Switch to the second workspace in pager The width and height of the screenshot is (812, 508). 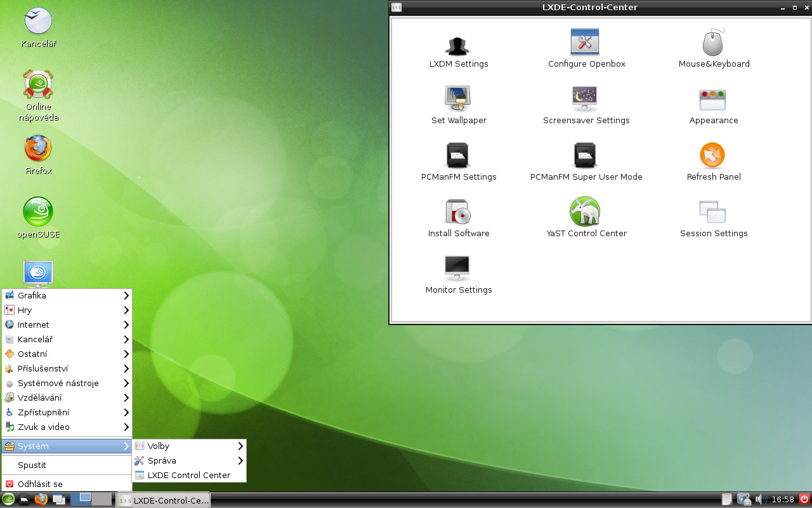coord(101,499)
